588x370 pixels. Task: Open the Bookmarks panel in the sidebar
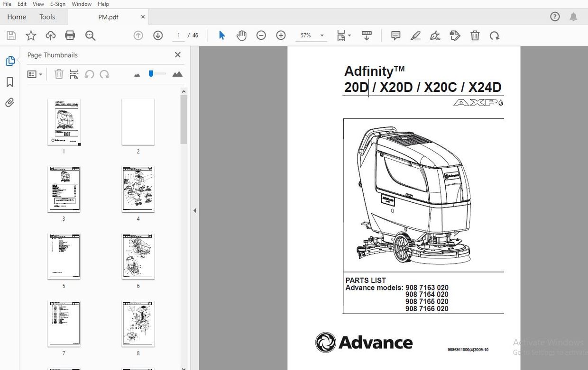pos(10,82)
